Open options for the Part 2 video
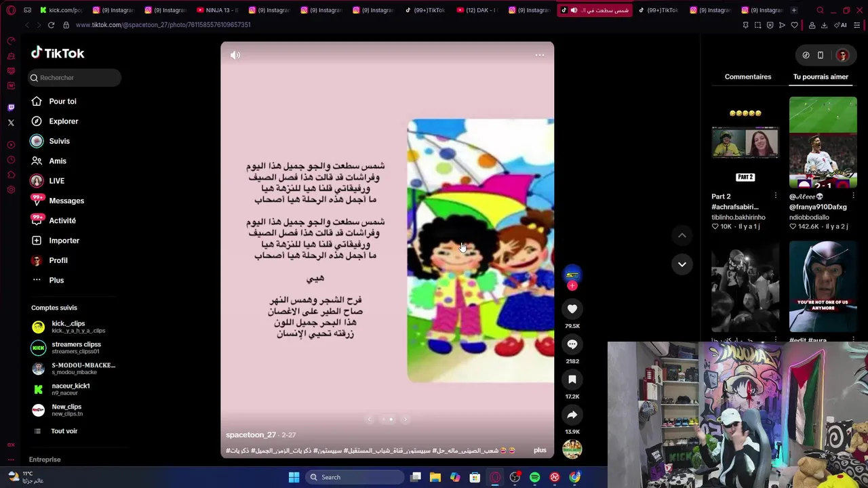This screenshot has width=868, height=488. click(776, 197)
